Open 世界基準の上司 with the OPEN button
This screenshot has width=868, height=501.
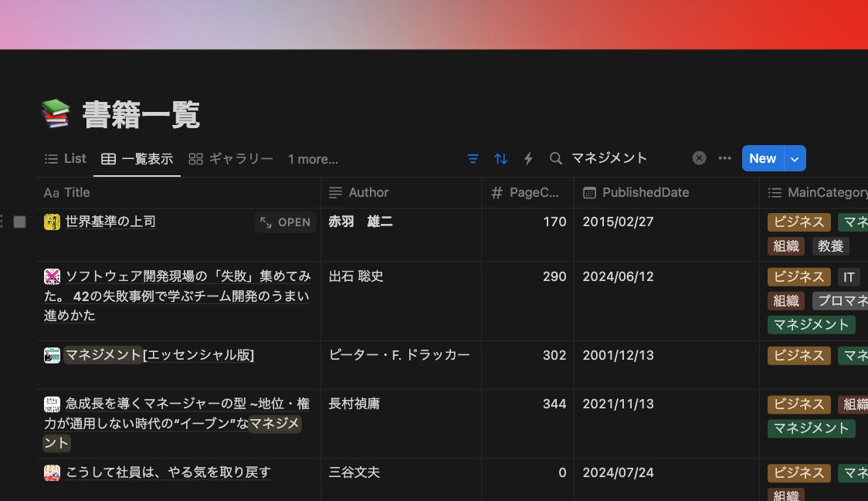pos(285,222)
